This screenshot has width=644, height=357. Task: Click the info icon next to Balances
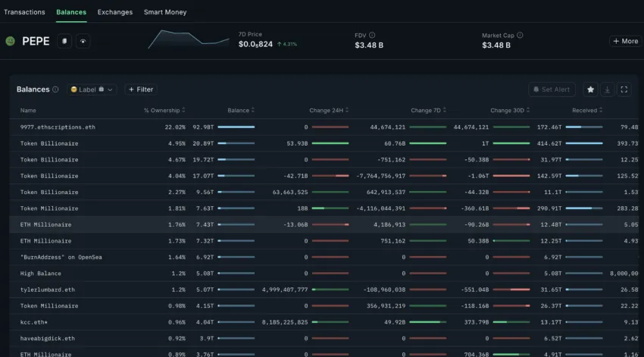55,89
